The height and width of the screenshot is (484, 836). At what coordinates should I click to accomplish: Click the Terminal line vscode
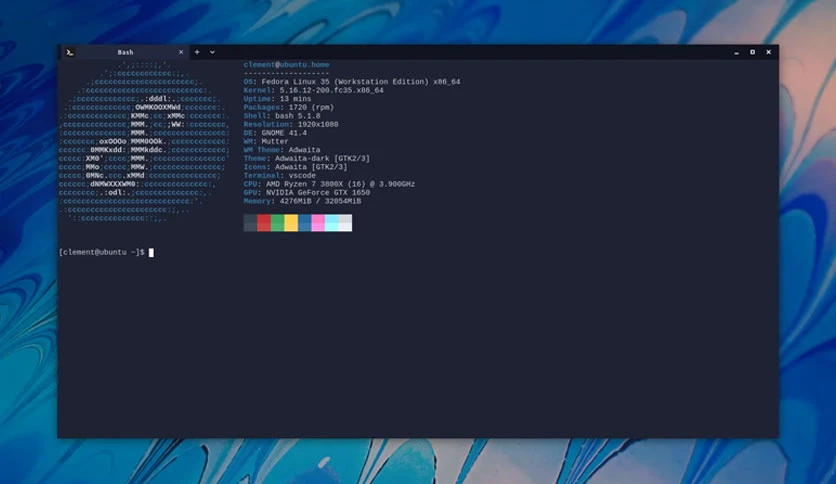coord(280,175)
